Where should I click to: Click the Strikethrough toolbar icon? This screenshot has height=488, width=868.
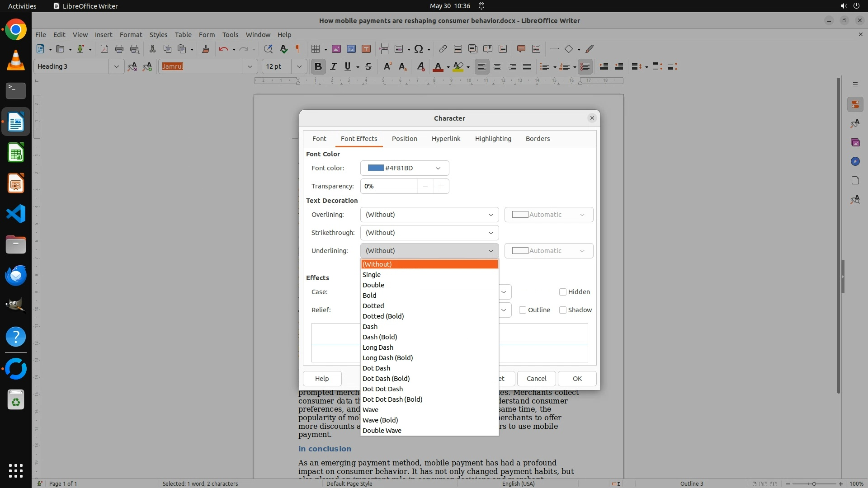[x=368, y=66]
